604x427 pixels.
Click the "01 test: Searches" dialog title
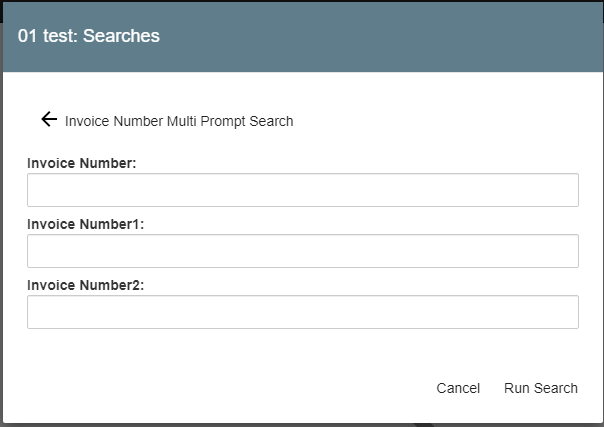(89, 36)
